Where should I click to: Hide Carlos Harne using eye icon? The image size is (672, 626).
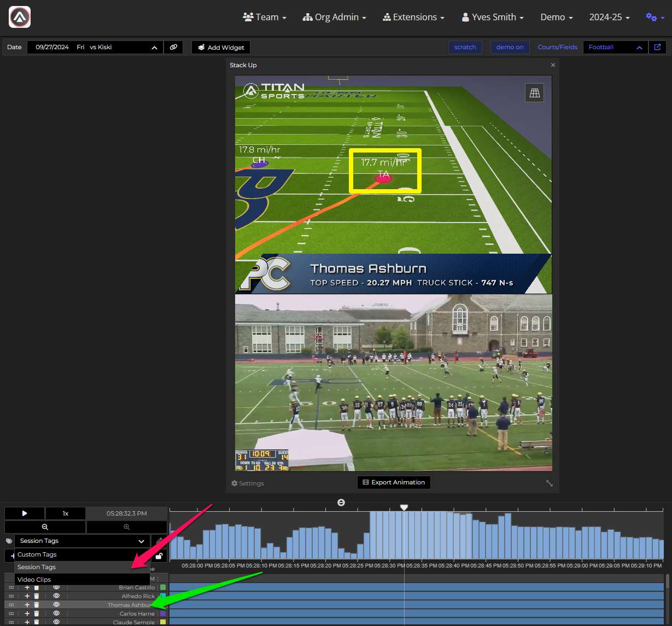56,613
